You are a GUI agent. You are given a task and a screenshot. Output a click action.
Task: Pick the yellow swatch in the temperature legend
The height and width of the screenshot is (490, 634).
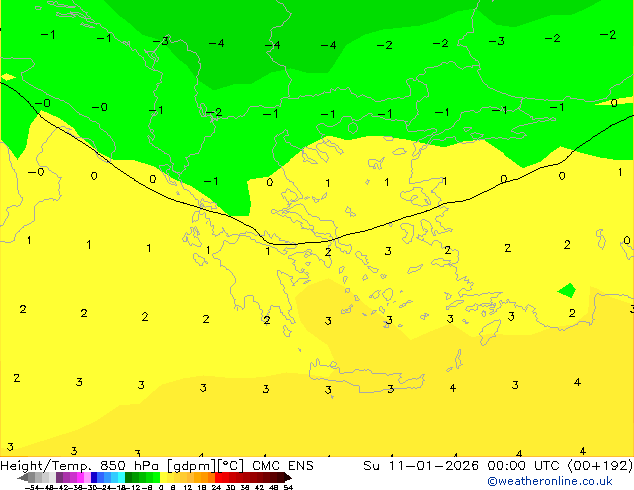pyautogui.click(x=163, y=477)
